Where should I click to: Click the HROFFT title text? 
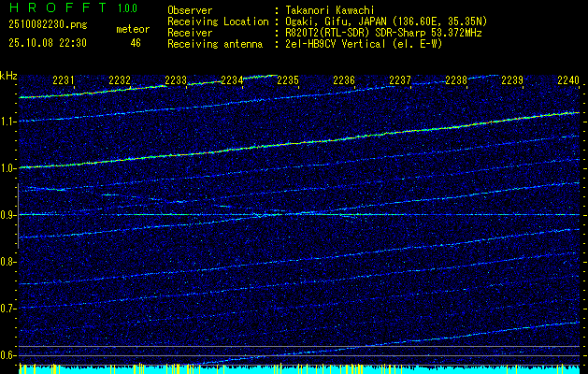pyautogui.click(x=55, y=8)
